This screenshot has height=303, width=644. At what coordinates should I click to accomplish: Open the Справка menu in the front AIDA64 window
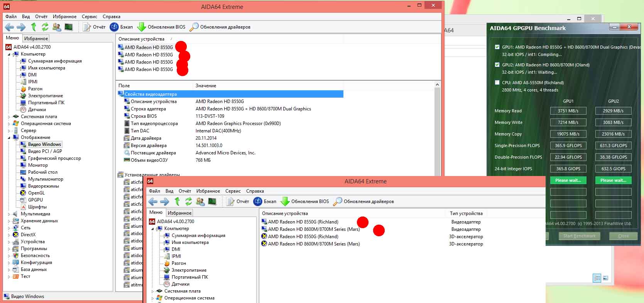pyautogui.click(x=255, y=191)
